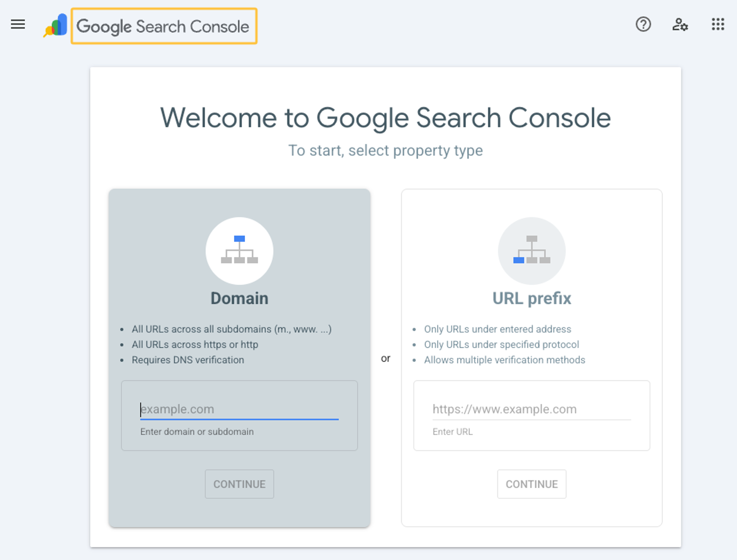Click 'Only URLs under entered address' text
The height and width of the screenshot is (560, 737).
coord(497,329)
